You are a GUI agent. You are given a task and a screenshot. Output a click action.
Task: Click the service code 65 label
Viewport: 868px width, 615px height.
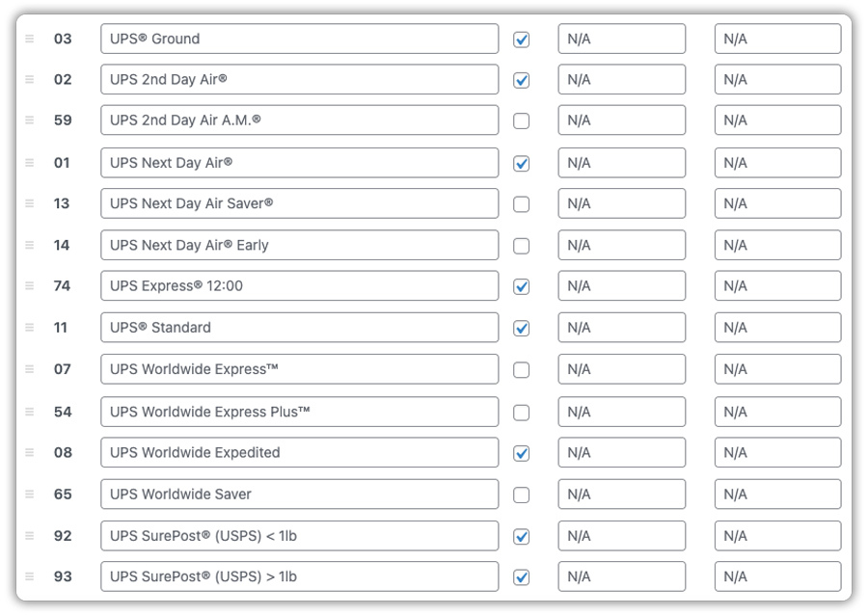pyautogui.click(x=63, y=494)
